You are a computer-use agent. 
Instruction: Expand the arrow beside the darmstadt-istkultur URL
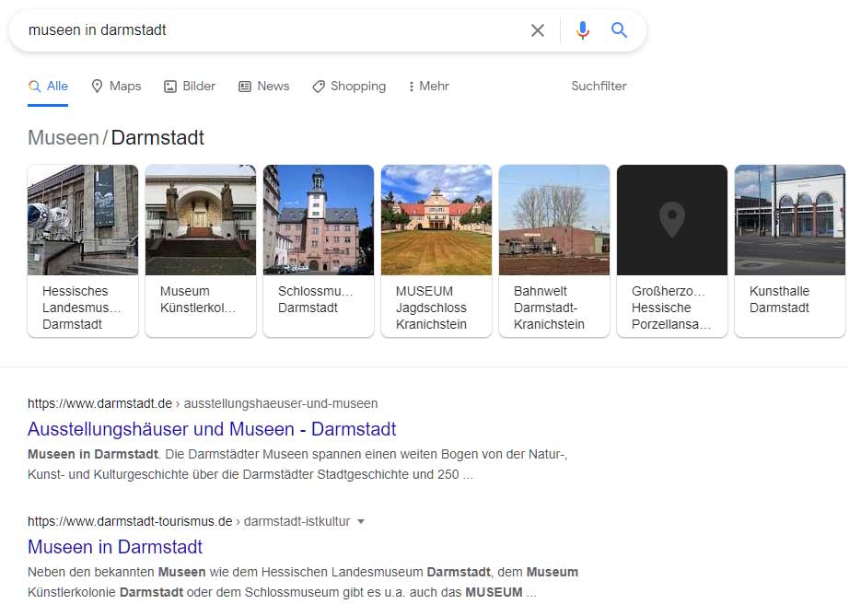click(x=361, y=521)
